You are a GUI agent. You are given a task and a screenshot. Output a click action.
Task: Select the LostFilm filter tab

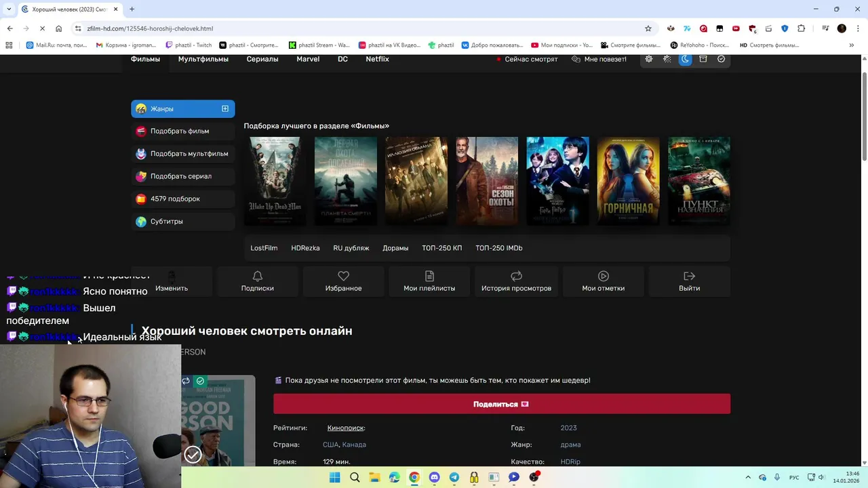coord(264,248)
